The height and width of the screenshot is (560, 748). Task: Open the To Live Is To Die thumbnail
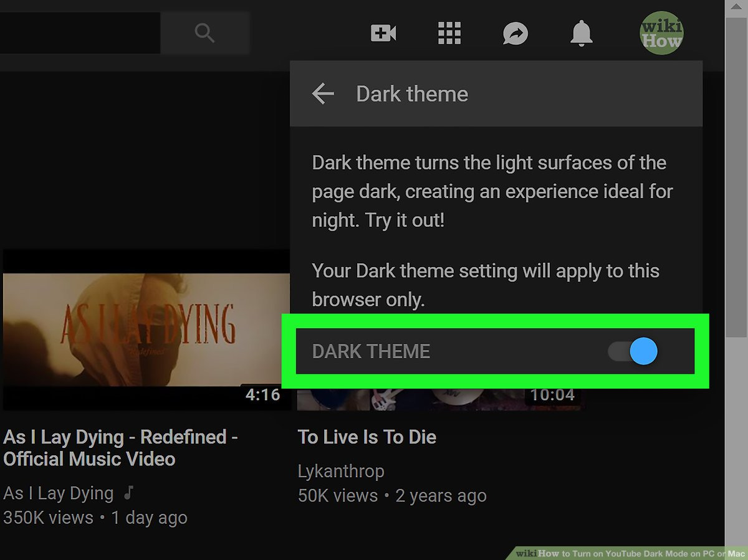click(440, 399)
